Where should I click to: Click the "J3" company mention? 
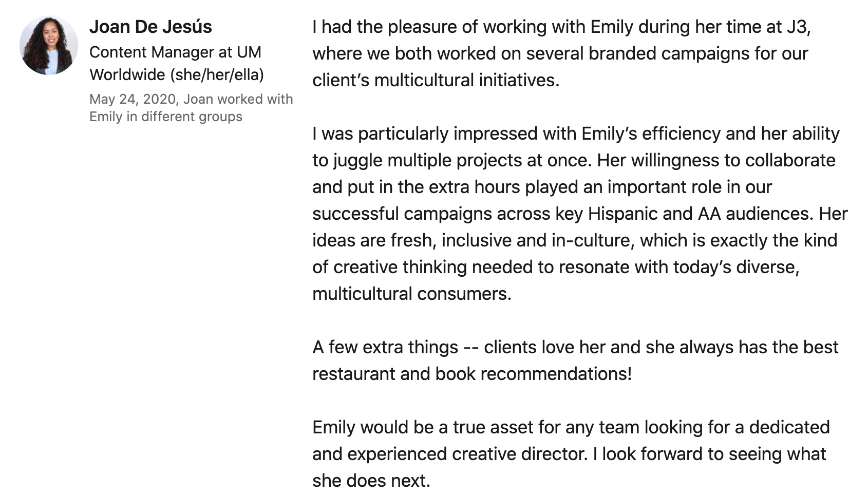[797, 27]
